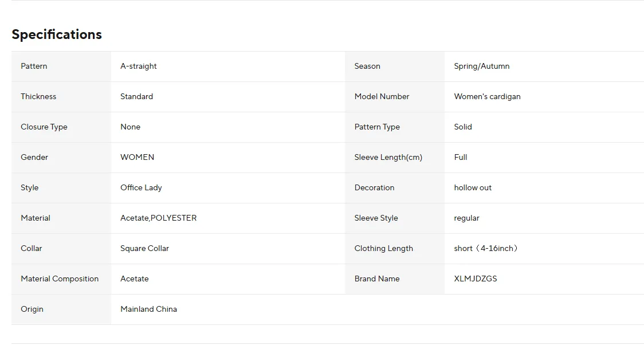Click the regular sleeve style value

(x=466, y=218)
